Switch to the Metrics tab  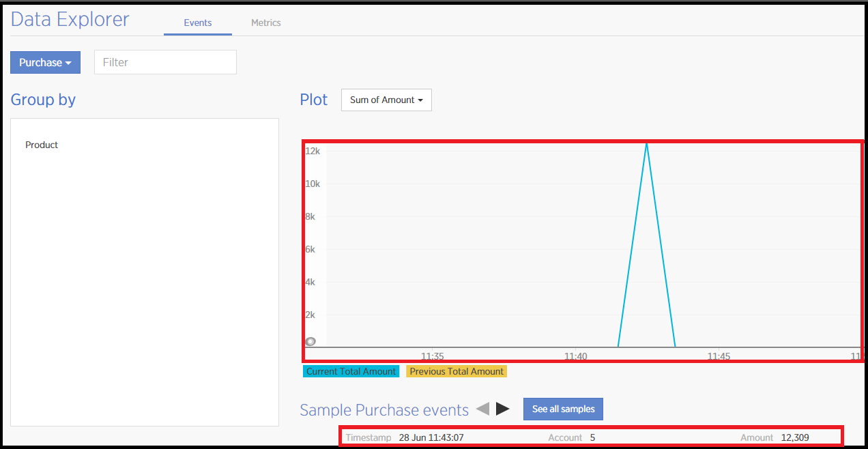click(x=265, y=23)
